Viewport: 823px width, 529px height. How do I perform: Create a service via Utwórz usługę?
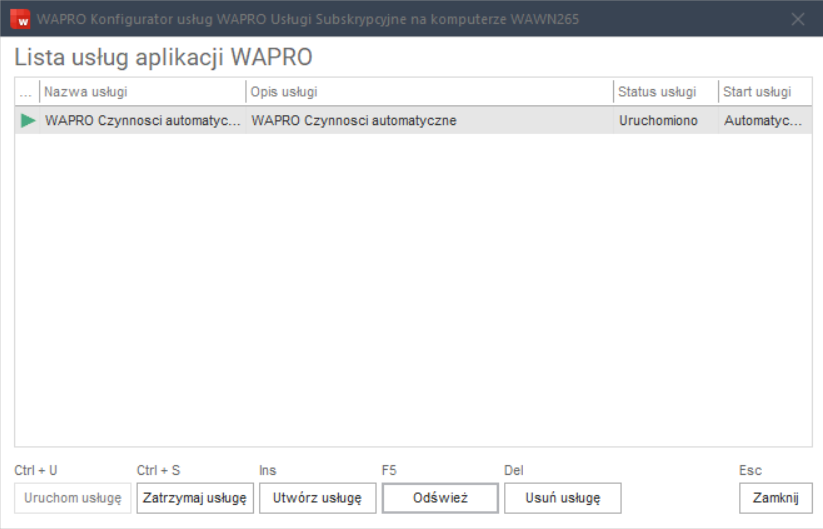point(317,498)
